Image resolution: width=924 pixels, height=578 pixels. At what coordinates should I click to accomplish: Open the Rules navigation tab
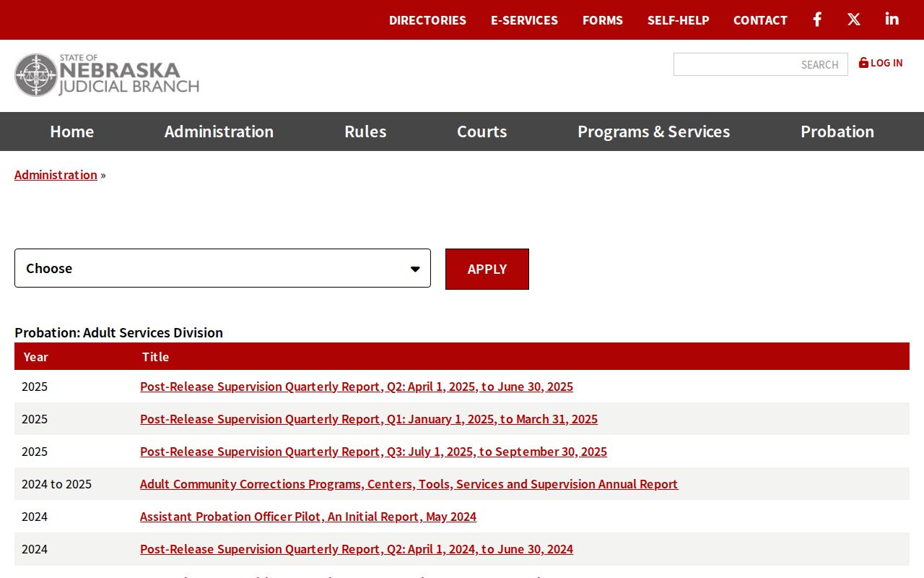pos(365,131)
